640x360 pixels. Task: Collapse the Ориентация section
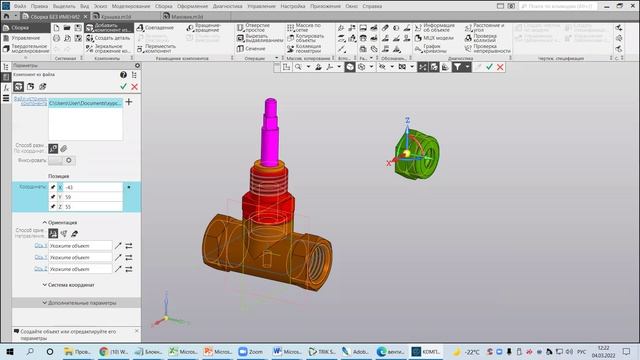[60, 222]
